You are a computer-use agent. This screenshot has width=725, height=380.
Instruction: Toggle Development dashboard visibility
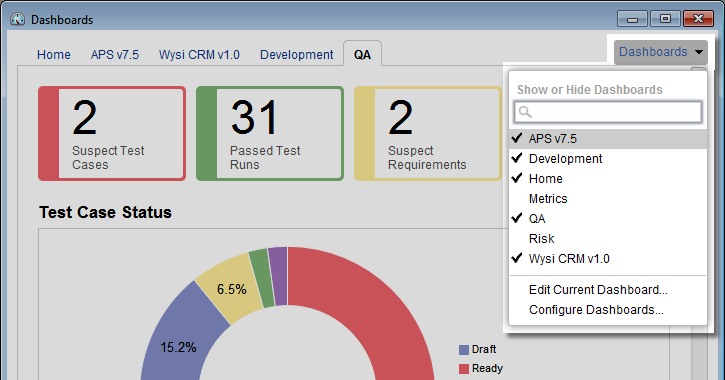[608, 159]
